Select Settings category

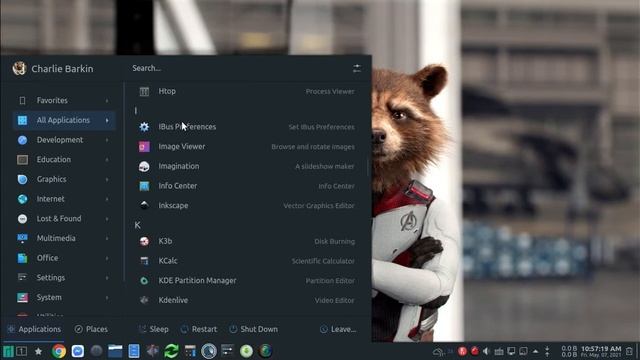coord(64,278)
